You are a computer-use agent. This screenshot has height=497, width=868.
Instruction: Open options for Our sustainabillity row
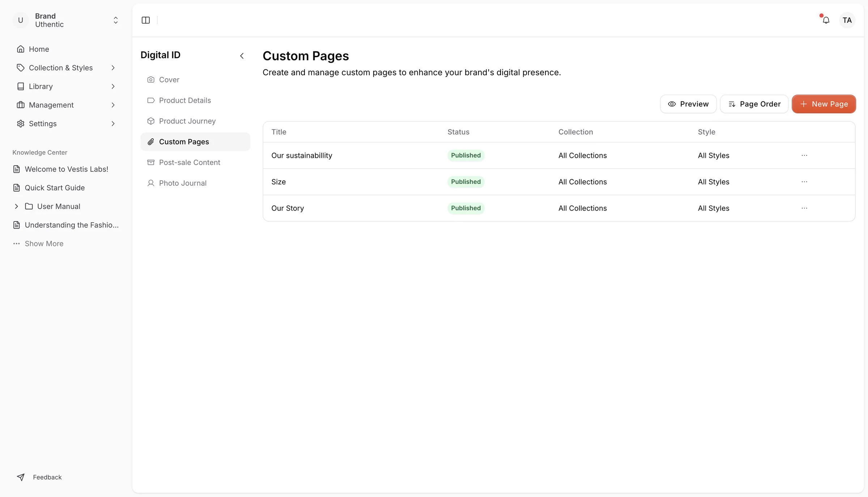(x=804, y=155)
